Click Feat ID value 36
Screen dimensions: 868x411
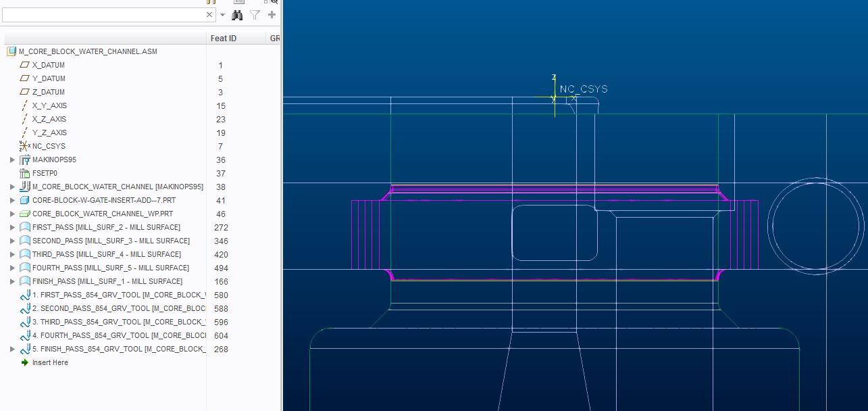[221, 160]
